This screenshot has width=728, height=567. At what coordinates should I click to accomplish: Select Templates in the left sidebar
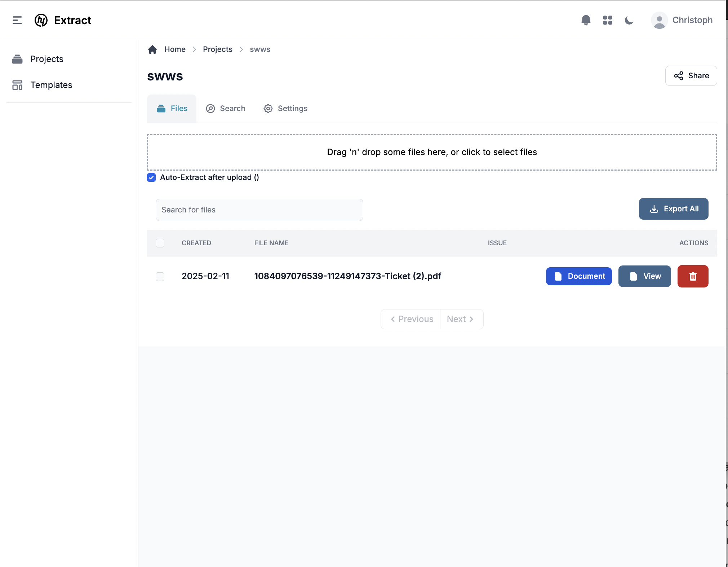[51, 85]
